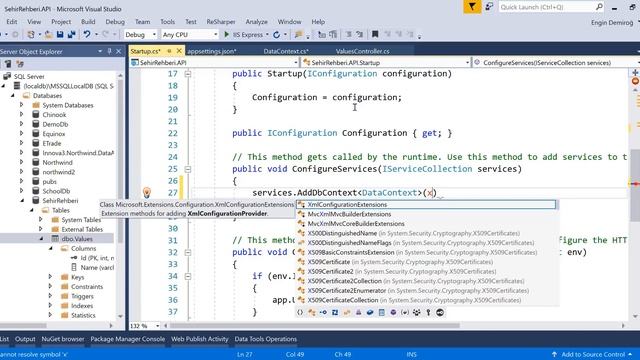
Task: Toggle the purple circle filter in completion list
Action: click(x=393, y=312)
